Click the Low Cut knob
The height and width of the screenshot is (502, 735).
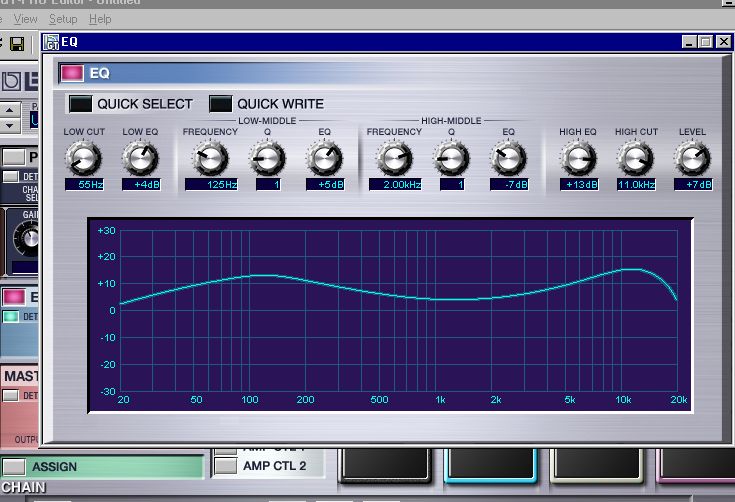(84, 158)
